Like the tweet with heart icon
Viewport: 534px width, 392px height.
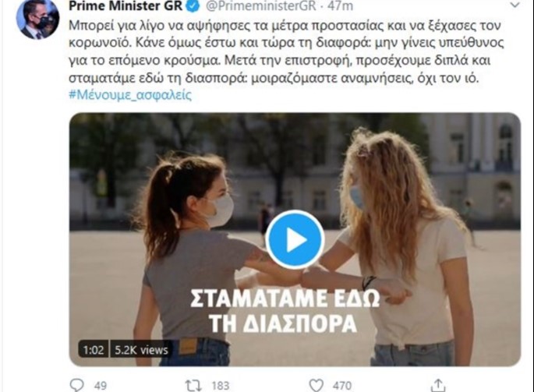316,386
